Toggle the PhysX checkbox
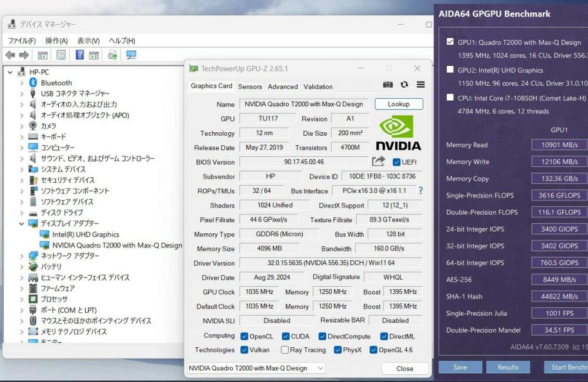This screenshot has width=588, height=382. pyautogui.click(x=338, y=350)
